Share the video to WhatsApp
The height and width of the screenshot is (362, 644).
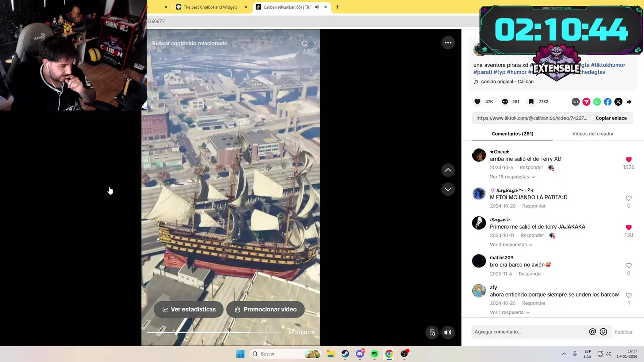(x=597, y=102)
